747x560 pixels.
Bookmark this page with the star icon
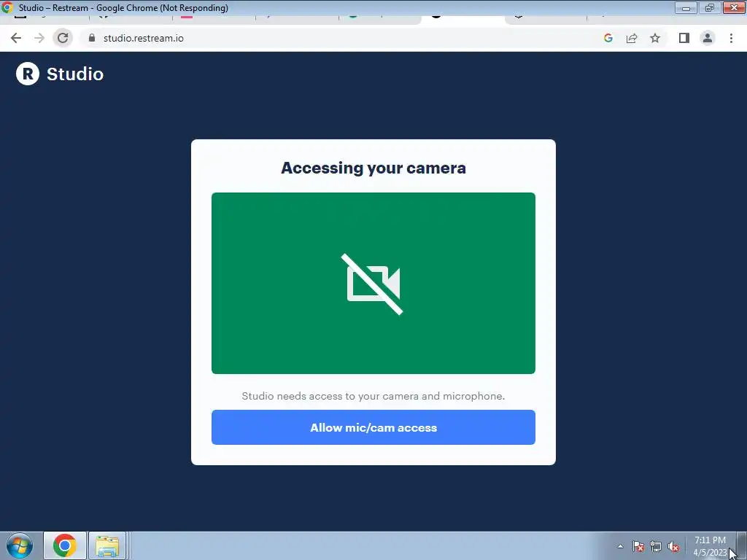coord(655,38)
